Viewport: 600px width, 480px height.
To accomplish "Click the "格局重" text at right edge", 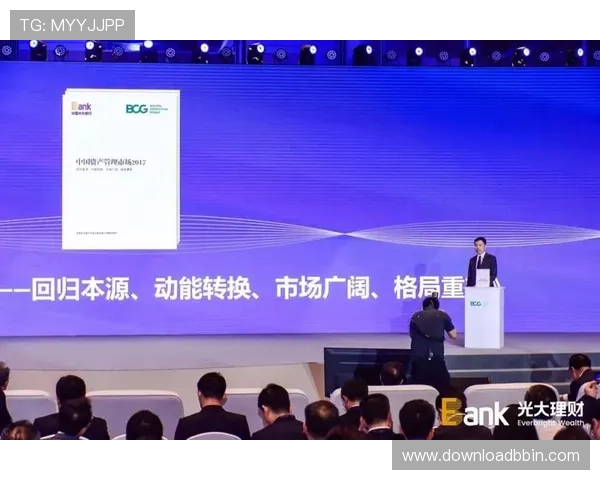I will [428, 290].
